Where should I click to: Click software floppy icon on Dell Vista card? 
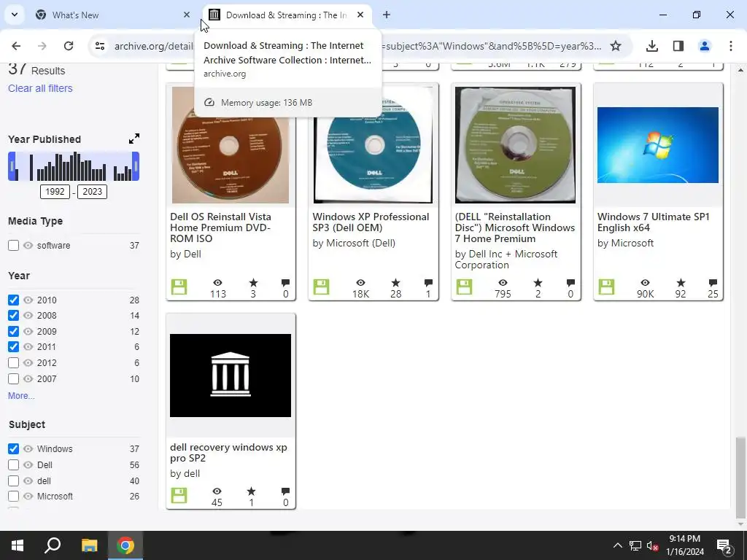[179, 287]
